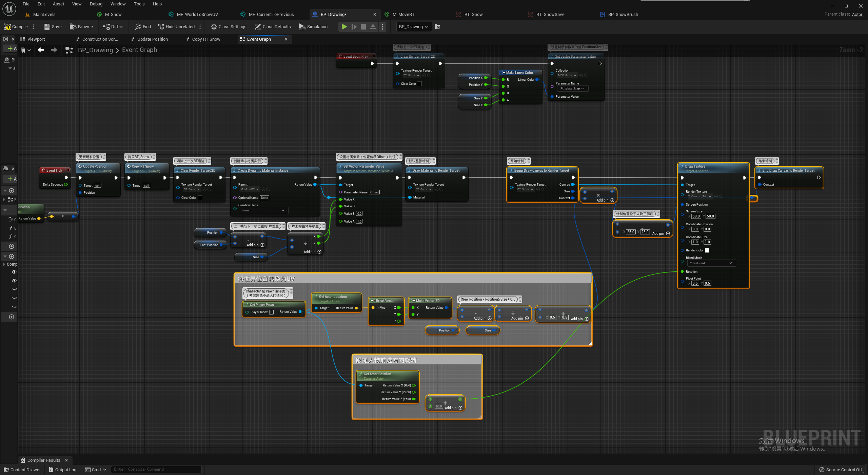Open the Window menu
868x475 pixels.
pos(118,4)
